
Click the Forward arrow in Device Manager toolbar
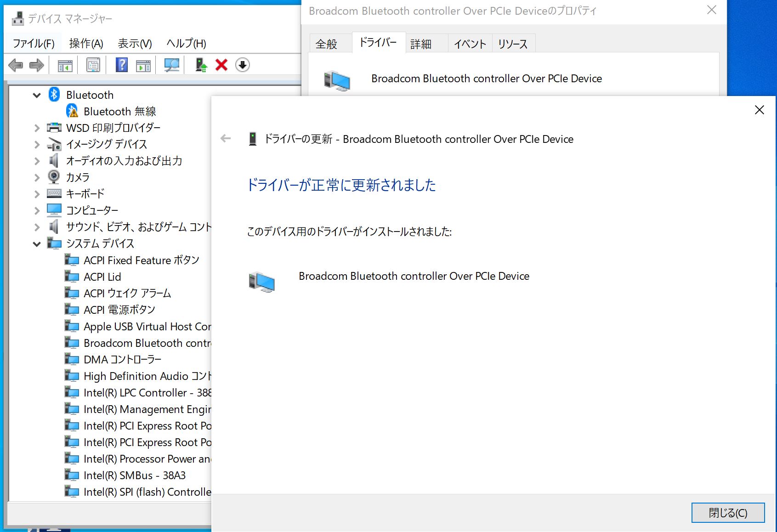click(37, 65)
